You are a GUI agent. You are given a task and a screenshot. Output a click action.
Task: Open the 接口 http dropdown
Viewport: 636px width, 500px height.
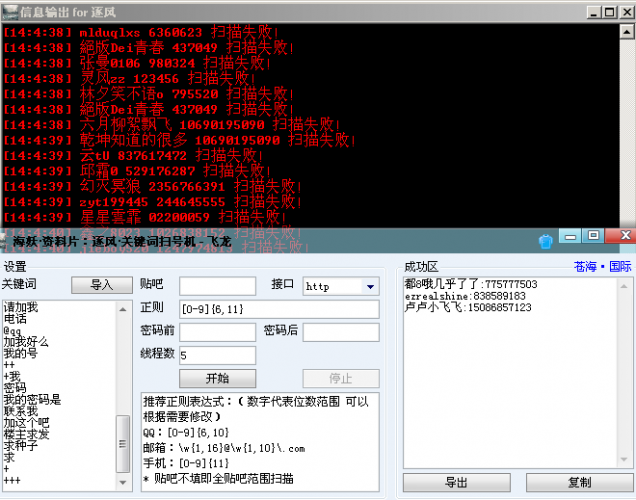370,286
